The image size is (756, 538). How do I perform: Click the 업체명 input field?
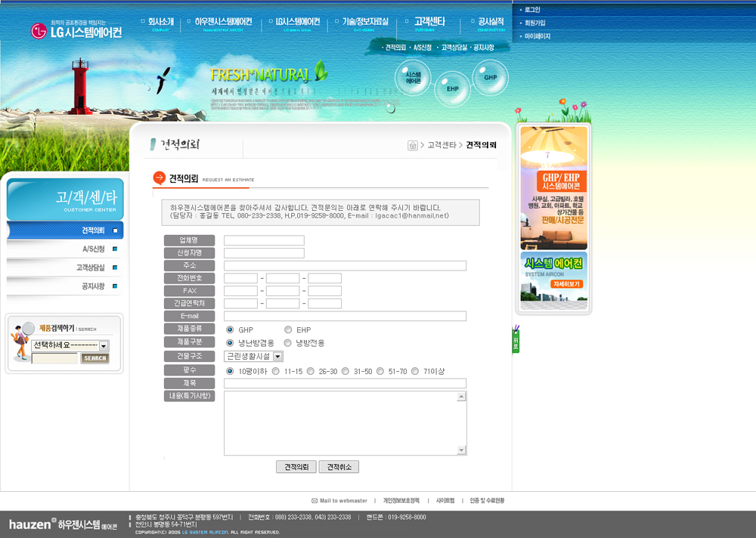point(264,240)
